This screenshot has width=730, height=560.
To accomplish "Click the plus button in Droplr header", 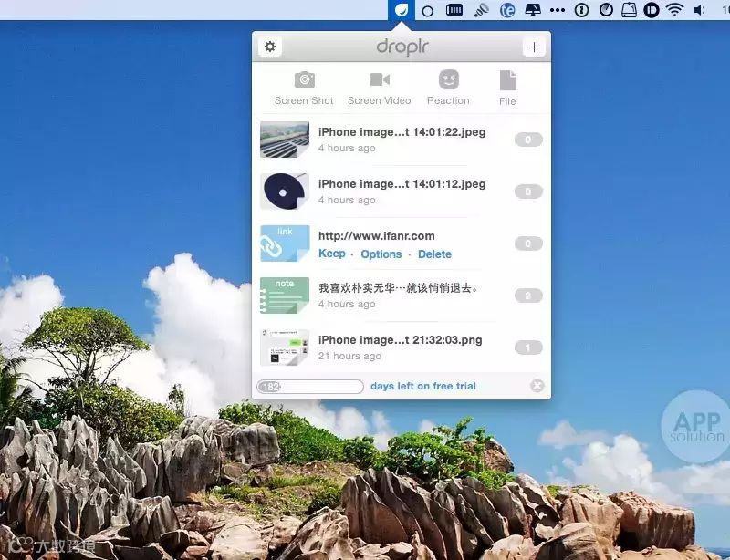I will pos(534,47).
